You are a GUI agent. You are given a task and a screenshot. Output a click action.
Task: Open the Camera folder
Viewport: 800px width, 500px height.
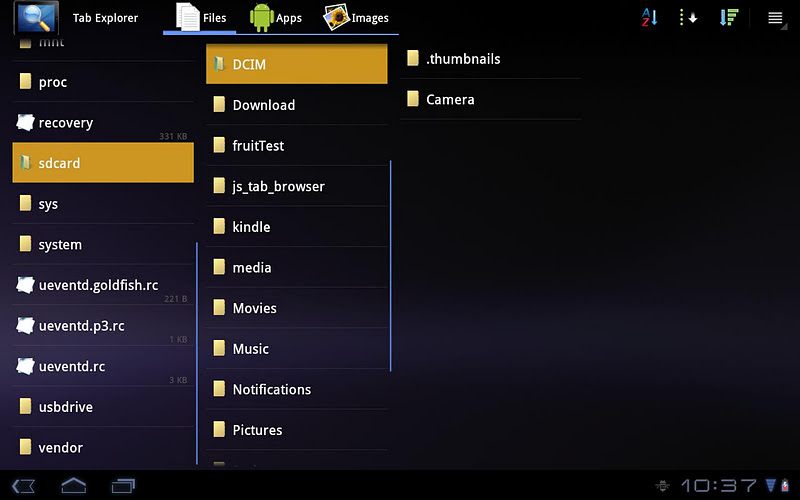[x=491, y=99]
